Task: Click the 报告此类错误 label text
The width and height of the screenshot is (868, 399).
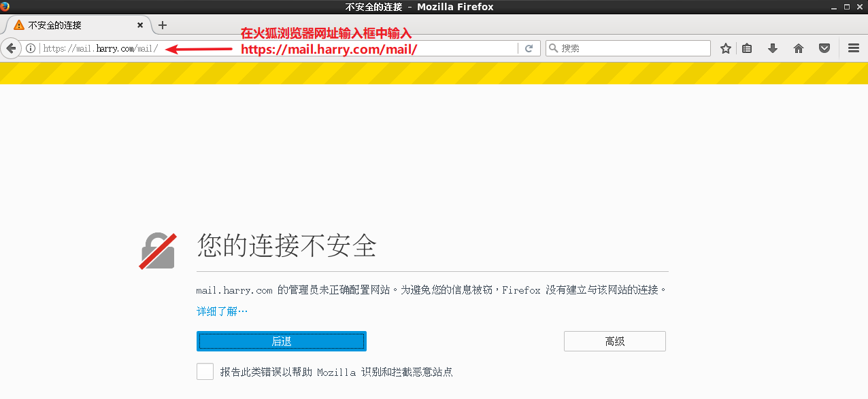Action: tap(336, 372)
